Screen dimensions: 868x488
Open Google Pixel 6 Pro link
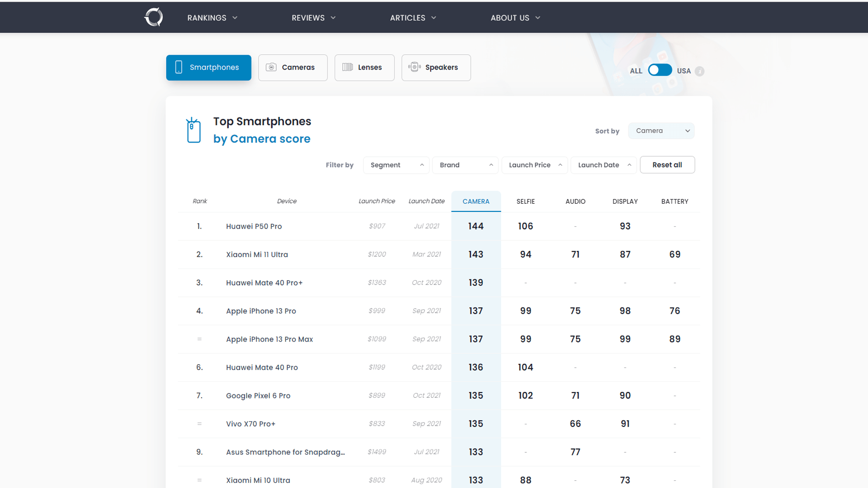point(258,396)
